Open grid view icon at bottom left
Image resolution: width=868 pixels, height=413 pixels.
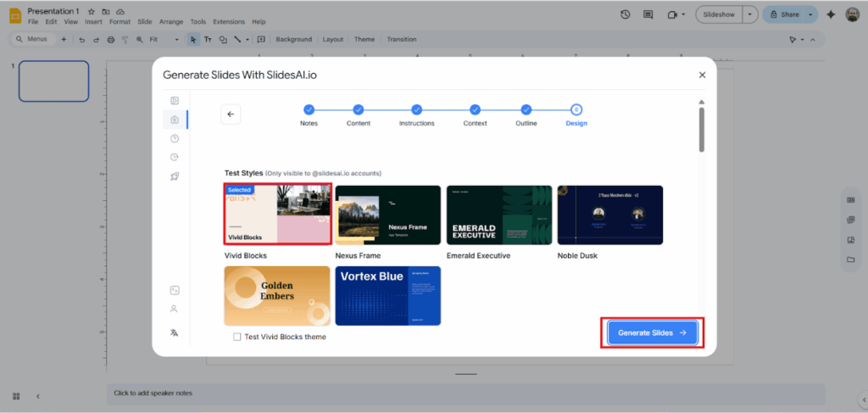pos(16,396)
